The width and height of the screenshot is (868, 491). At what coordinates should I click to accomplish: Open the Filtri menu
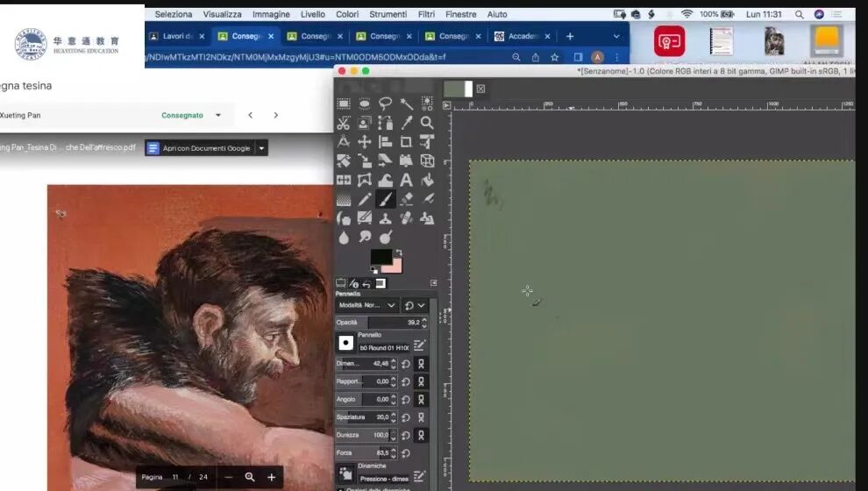tap(426, 14)
